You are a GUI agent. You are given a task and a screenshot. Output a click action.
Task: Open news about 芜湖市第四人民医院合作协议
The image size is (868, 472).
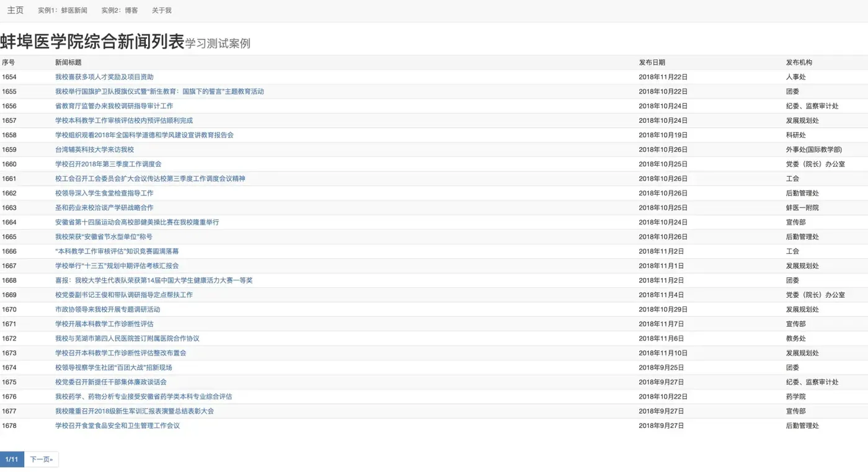[x=127, y=339]
